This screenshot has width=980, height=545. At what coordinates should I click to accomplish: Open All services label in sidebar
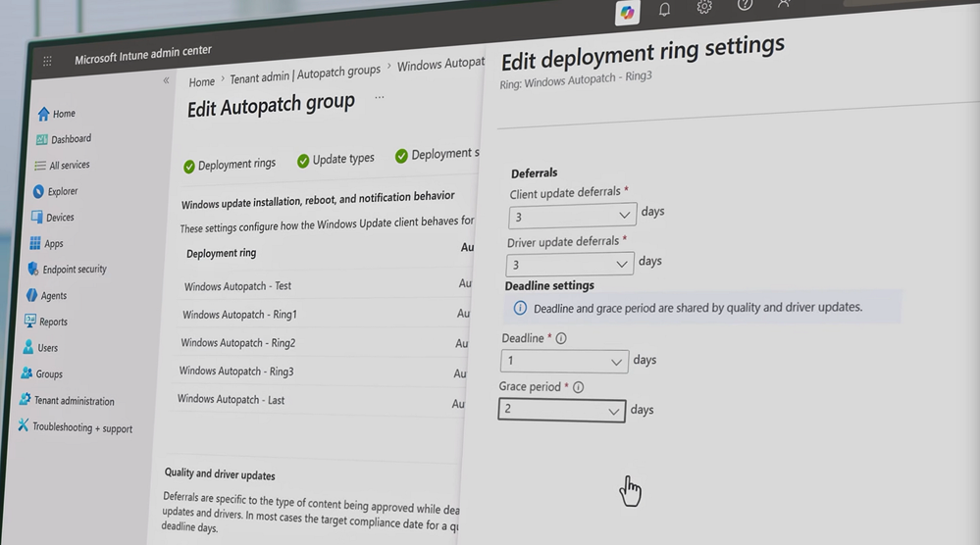point(70,165)
